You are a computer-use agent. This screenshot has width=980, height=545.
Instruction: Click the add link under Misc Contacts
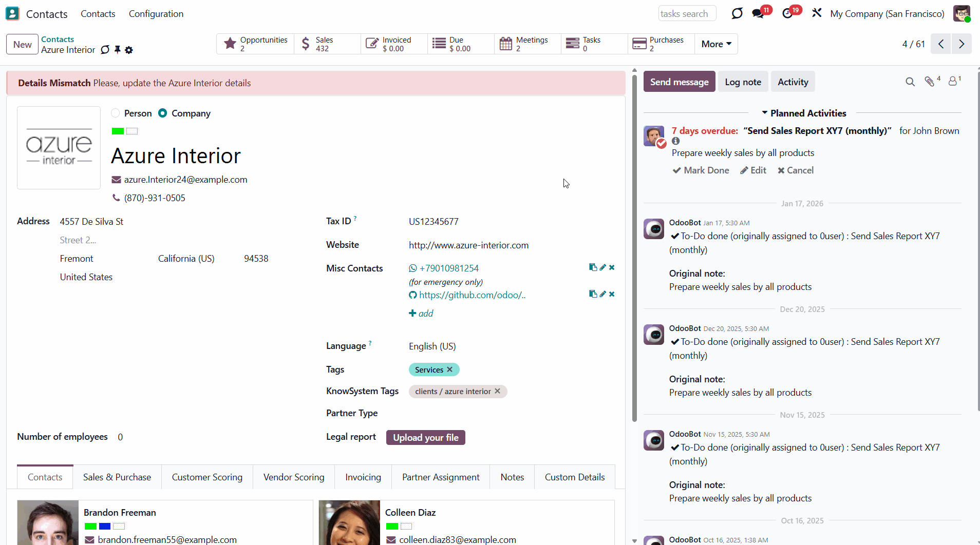pyautogui.click(x=421, y=314)
